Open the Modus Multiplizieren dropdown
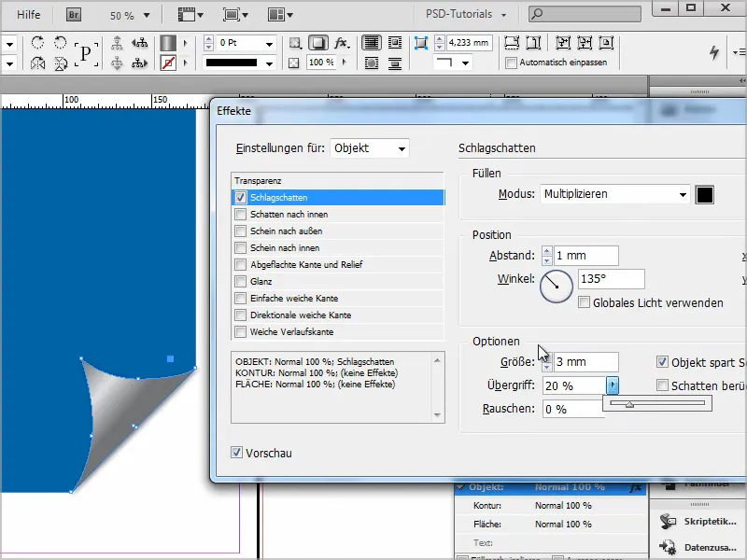 pyautogui.click(x=615, y=194)
